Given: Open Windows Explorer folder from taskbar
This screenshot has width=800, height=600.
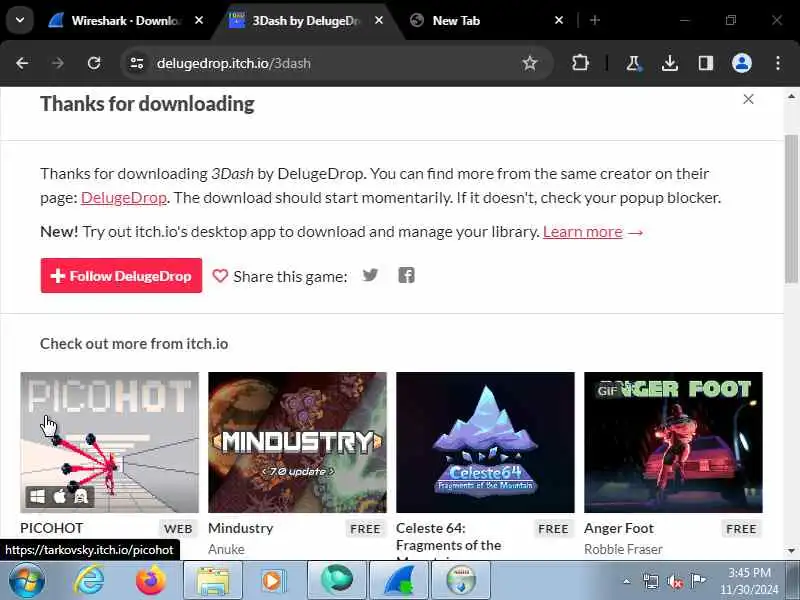Looking at the screenshot, I should (x=213, y=580).
